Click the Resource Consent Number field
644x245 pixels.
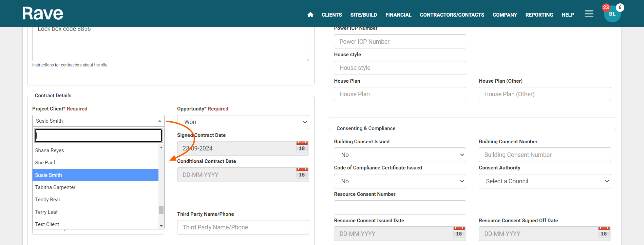(x=400, y=207)
